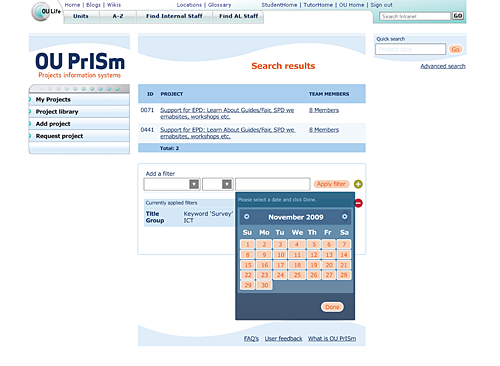500x366 pixels.
Task: Click the TutorHome link
Action: [x=318, y=5]
